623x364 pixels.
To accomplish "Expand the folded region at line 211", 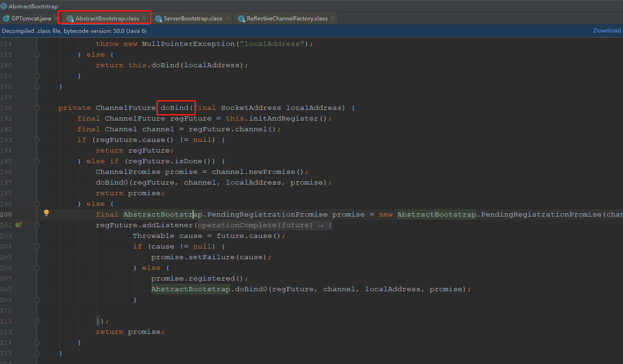I will click(x=37, y=321).
